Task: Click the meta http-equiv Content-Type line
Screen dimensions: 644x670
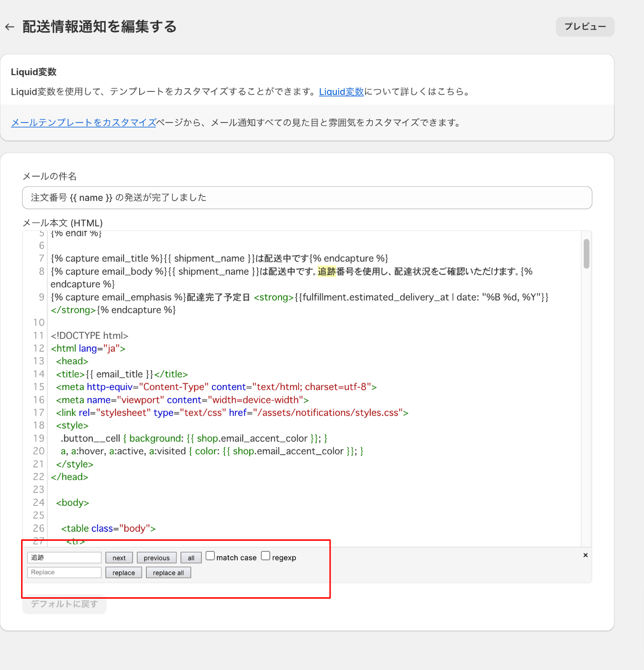Action: (x=216, y=387)
